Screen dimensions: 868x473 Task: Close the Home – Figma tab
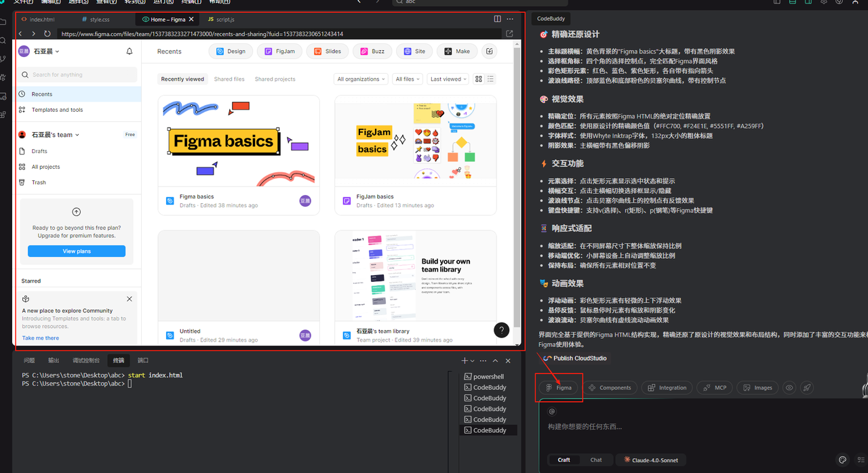(x=191, y=20)
